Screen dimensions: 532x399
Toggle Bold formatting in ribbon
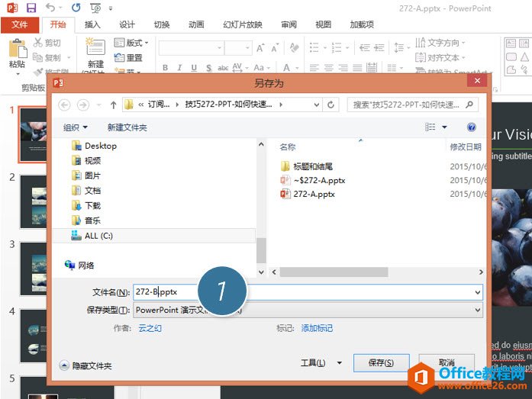tap(165, 68)
